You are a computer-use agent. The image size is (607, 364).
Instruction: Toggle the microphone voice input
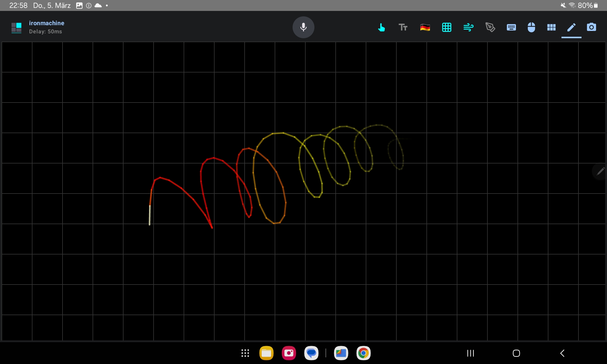pyautogui.click(x=303, y=27)
